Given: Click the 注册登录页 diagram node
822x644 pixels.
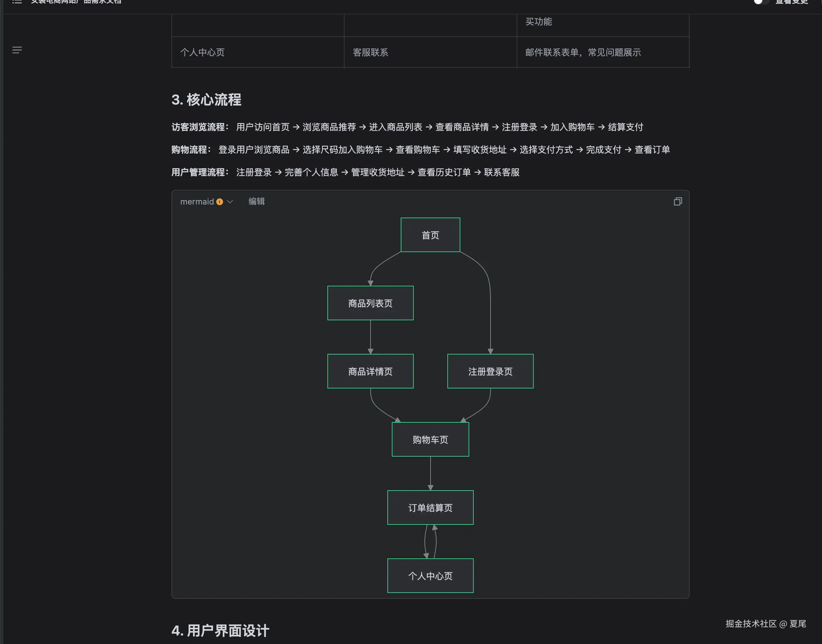Looking at the screenshot, I should tap(490, 371).
